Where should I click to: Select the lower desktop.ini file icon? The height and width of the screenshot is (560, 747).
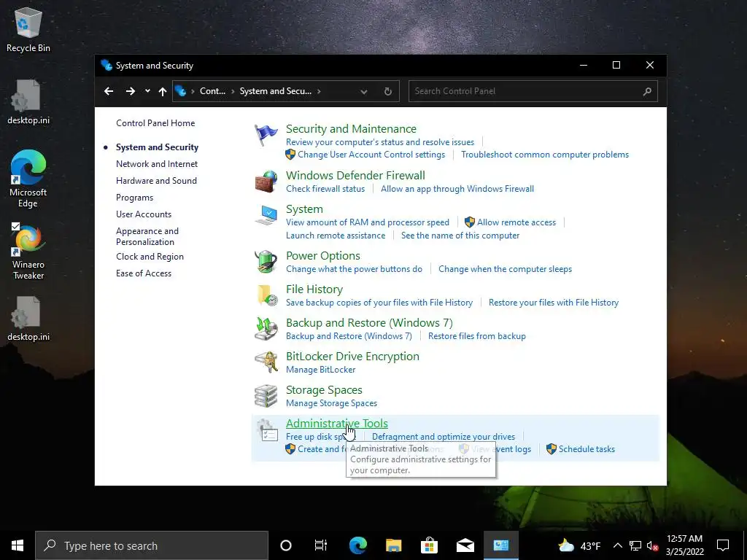pos(28,319)
